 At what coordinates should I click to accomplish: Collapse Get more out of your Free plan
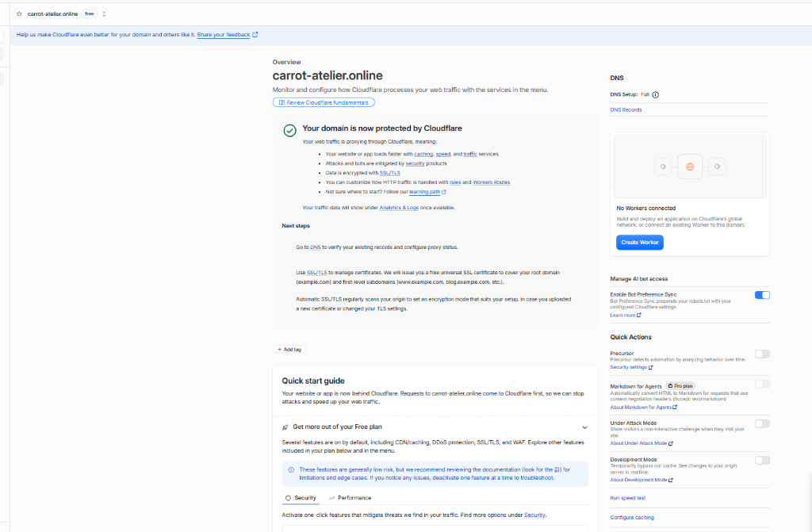pyautogui.click(x=584, y=427)
